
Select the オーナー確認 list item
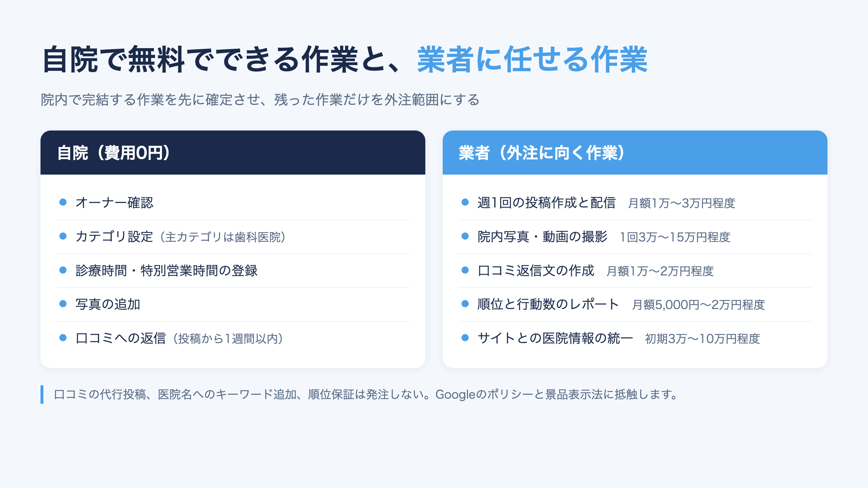click(x=233, y=202)
